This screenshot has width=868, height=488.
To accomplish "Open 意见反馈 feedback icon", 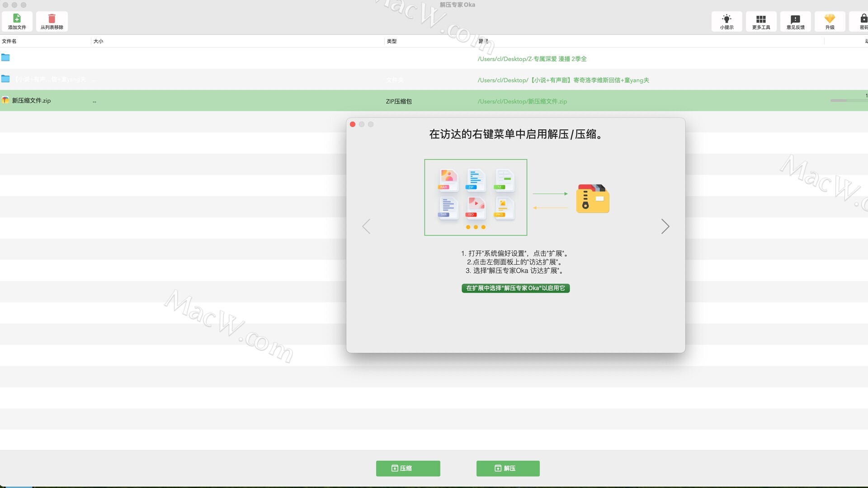I will 795,19.
